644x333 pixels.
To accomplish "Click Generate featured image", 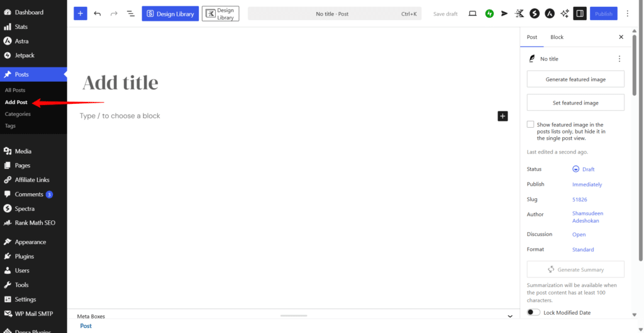I will tap(575, 79).
